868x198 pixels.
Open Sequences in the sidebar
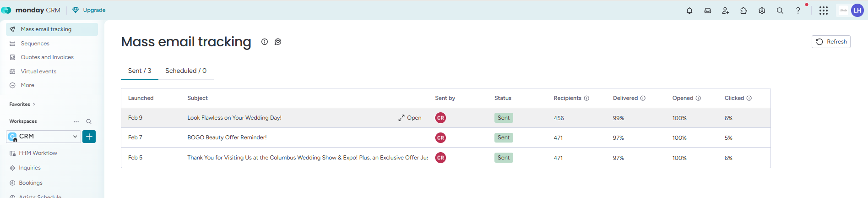pos(35,44)
